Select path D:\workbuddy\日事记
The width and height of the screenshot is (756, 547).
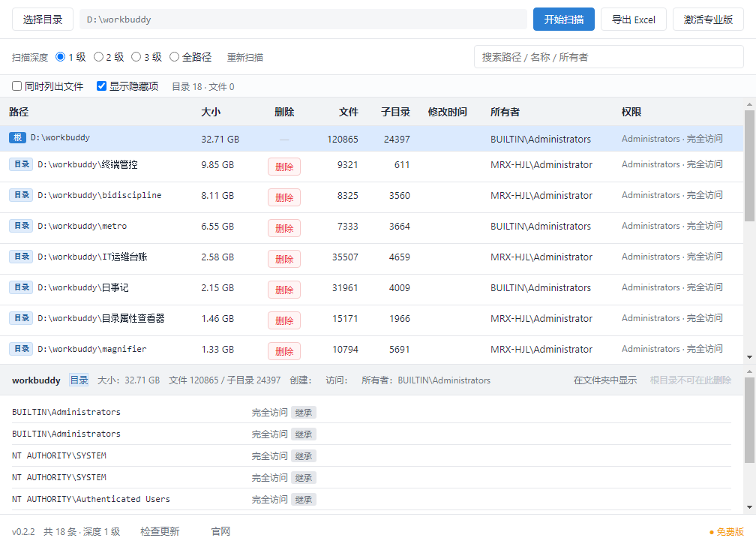click(83, 287)
